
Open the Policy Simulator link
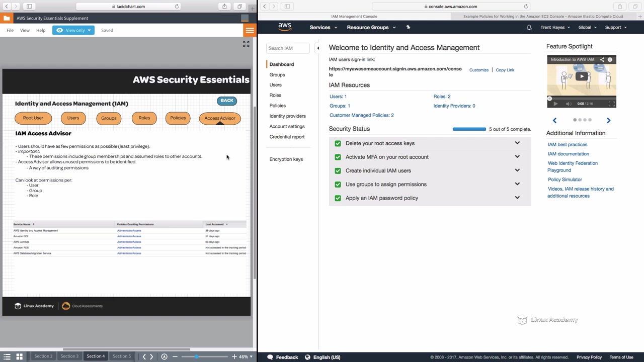(x=565, y=179)
